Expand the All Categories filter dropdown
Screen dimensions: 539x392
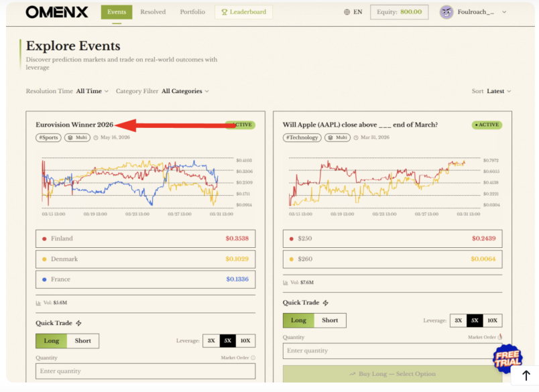tap(185, 91)
